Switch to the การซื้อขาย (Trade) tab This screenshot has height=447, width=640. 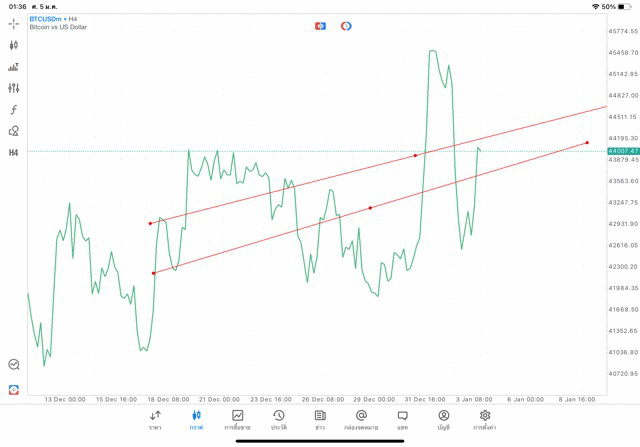tap(238, 420)
